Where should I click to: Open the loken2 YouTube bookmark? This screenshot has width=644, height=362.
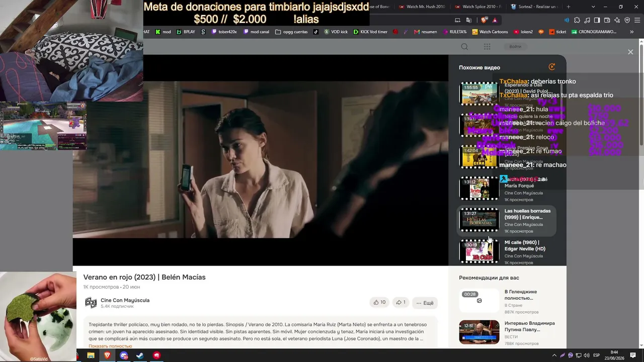click(x=523, y=32)
